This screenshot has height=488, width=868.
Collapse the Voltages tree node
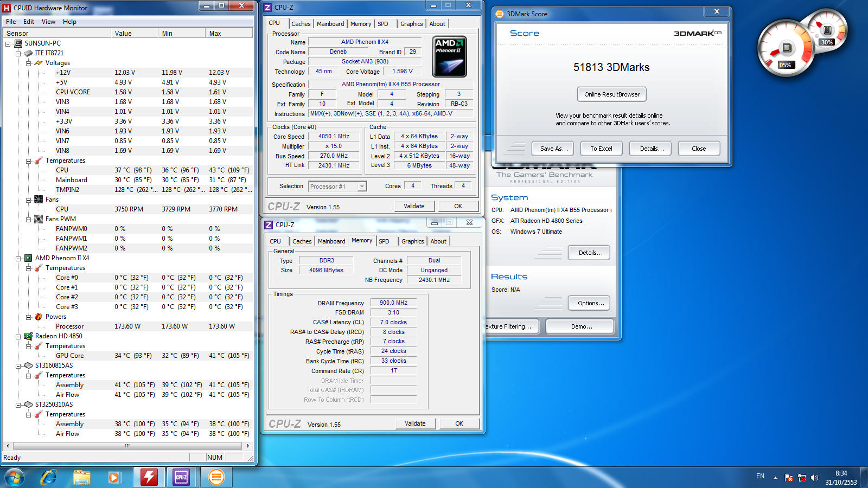pyautogui.click(x=28, y=63)
